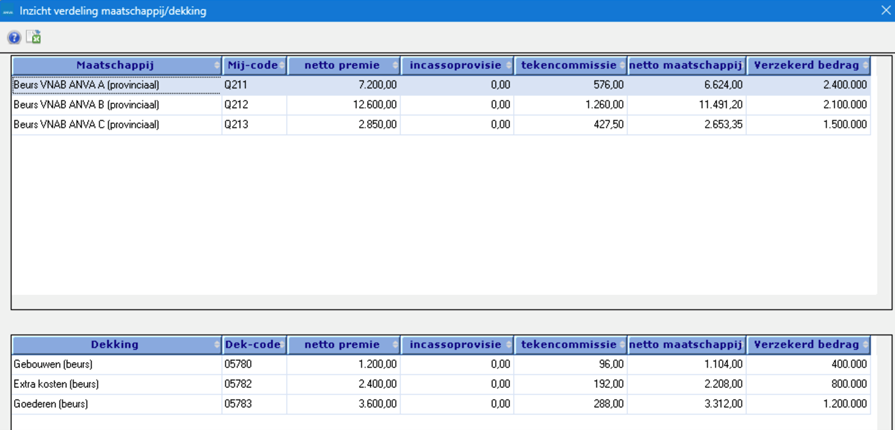
Task: Sort lower table by tekencommissie header
Action: pyautogui.click(x=571, y=344)
